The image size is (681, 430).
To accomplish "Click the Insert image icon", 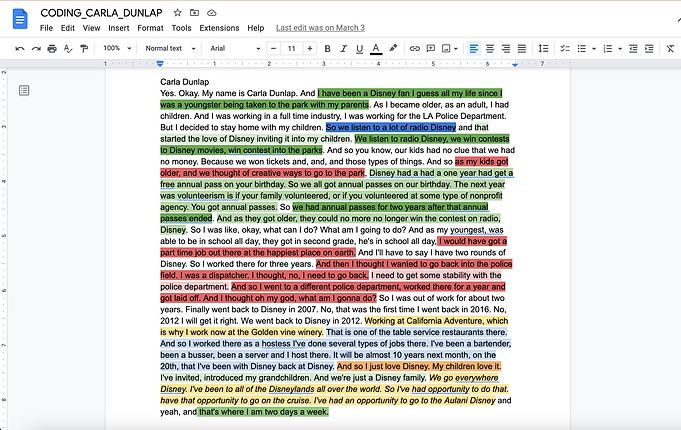I will pyautogui.click(x=446, y=49).
